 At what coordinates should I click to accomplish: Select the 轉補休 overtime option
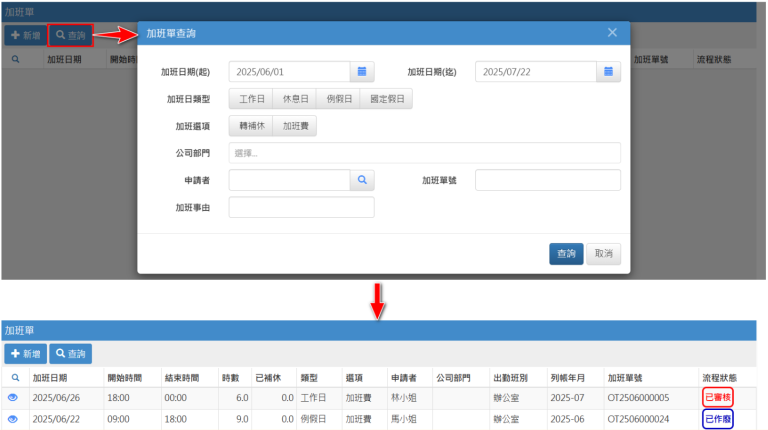click(x=250, y=126)
